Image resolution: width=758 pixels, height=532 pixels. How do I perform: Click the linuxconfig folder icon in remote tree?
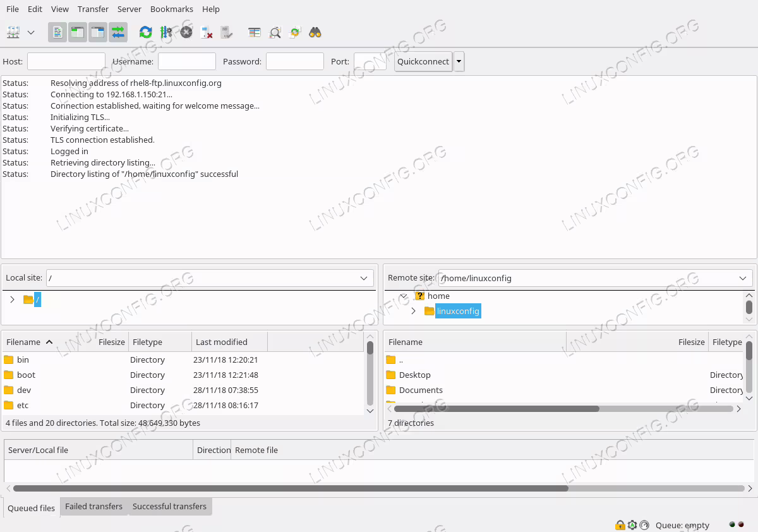[430, 311]
